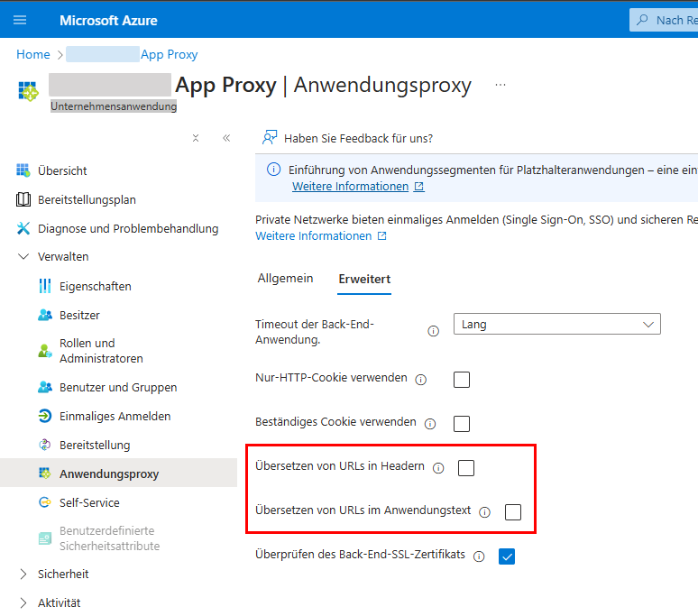698x616 pixels.
Task: Click external link icon next to banner link
Action: [x=418, y=187]
